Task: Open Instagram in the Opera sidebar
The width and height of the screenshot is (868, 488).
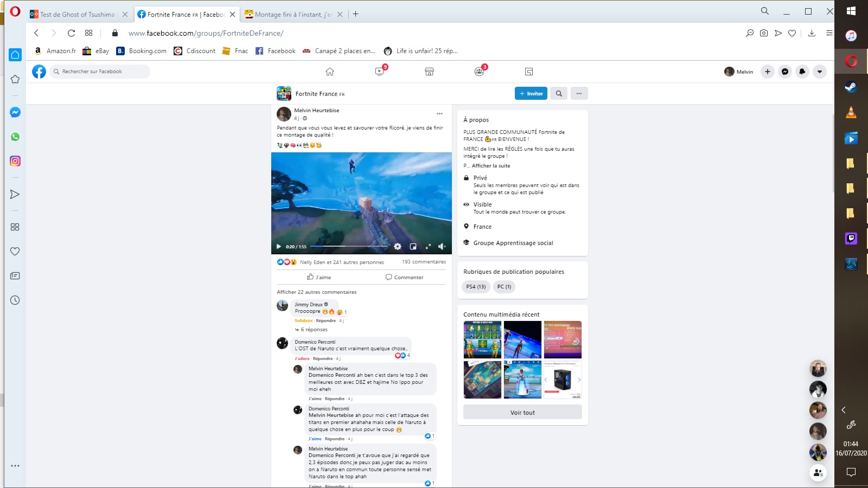Action: [x=15, y=161]
